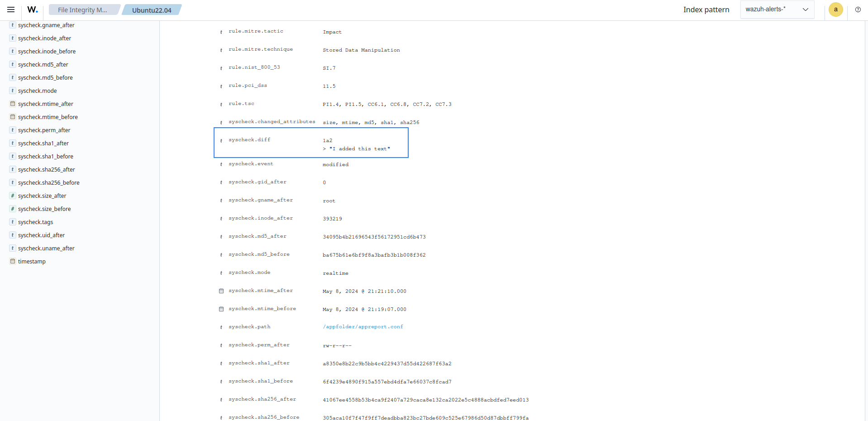This screenshot has height=421, width=868.
Task: Click date icon beside syscheck.mtime_before in sidebar
Action: click(x=13, y=117)
